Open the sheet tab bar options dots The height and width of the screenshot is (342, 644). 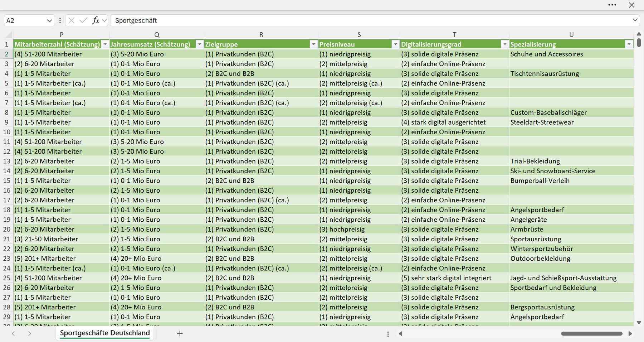point(388,334)
